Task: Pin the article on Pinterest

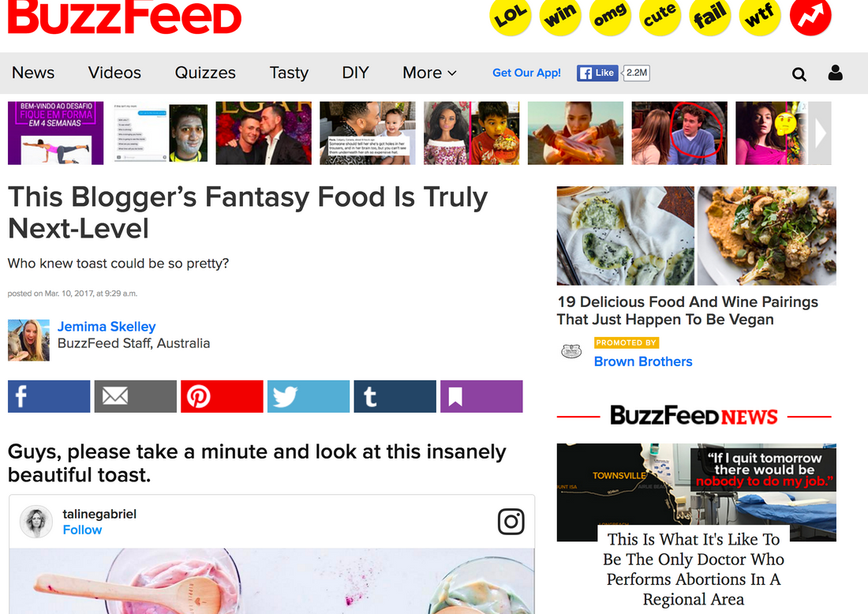Action: (x=222, y=396)
